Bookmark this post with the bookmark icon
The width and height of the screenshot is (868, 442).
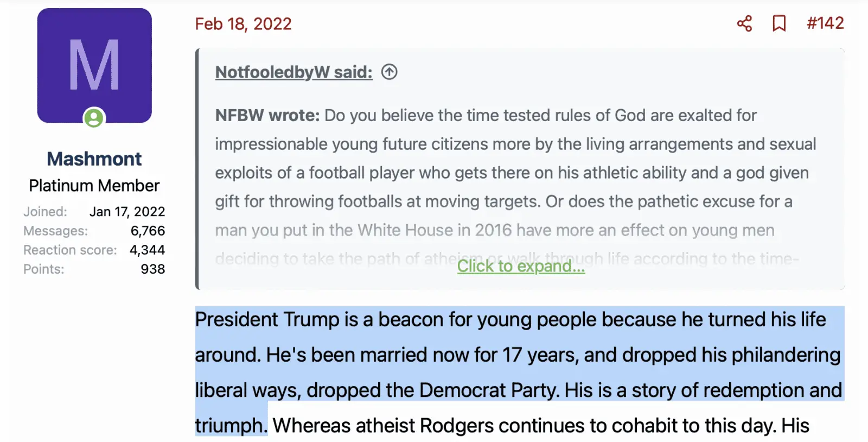[779, 23]
